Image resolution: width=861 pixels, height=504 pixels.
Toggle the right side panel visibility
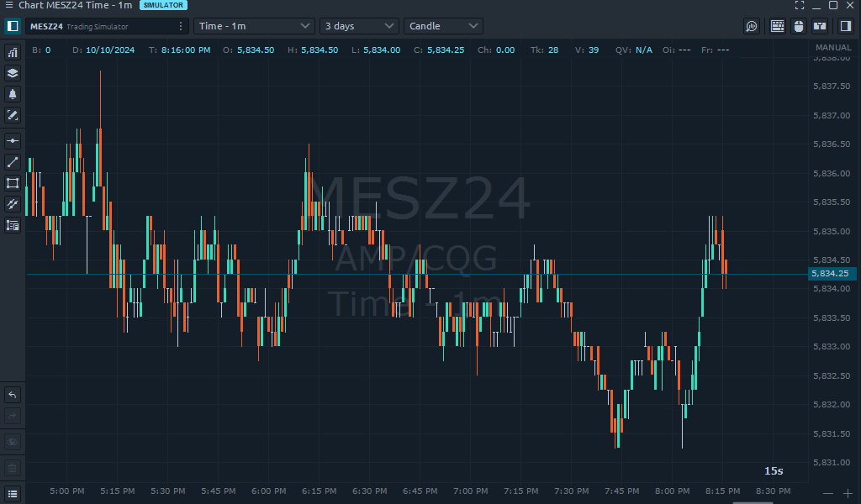tap(846, 26)
